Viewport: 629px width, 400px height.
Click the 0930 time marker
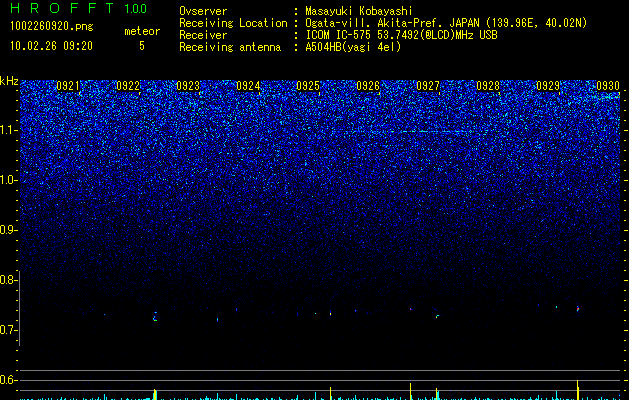coord(608,86)
